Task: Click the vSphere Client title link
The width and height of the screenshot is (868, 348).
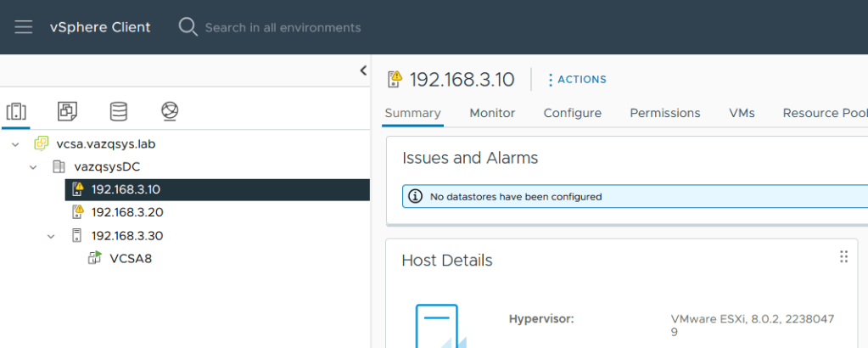Action: [100, 27]
